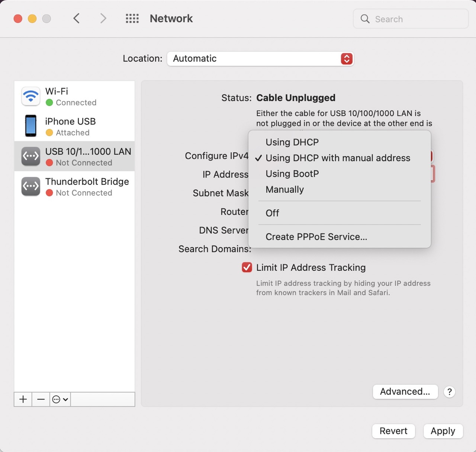
Task: Click the Thunderbolt Bridge icon
Action: 30,186
